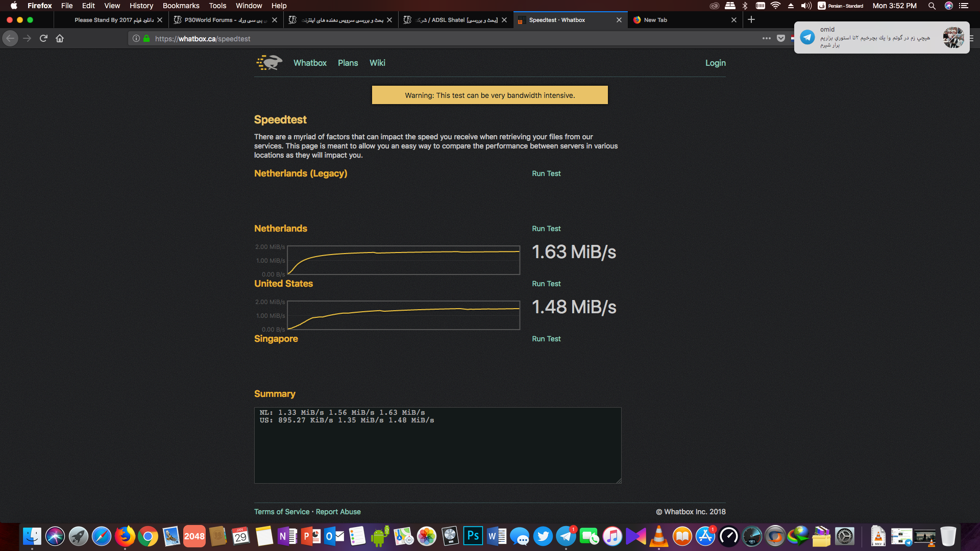Switch to the ADSL Shatel tab
The image size is (980, 551).
coord(455,20)
